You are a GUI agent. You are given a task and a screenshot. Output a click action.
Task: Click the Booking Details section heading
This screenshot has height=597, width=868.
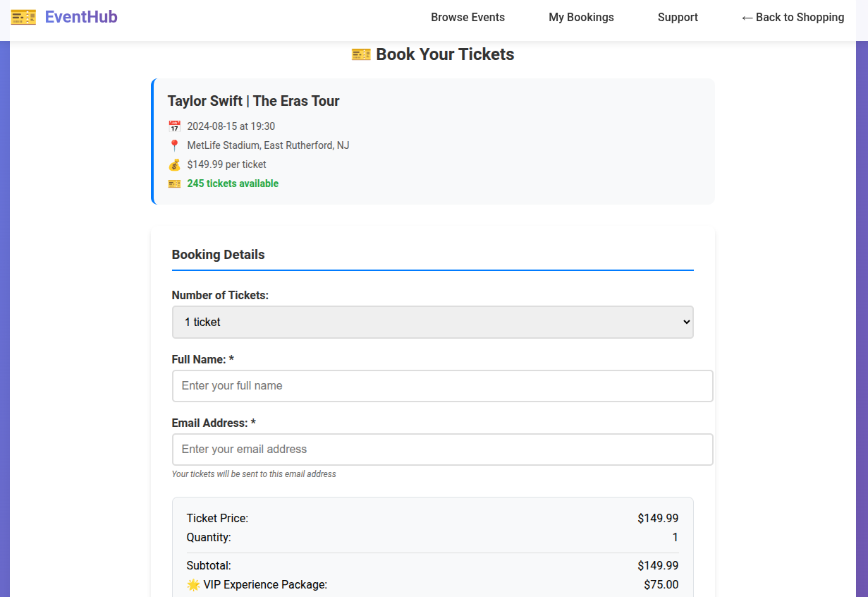tap(218, 255)
